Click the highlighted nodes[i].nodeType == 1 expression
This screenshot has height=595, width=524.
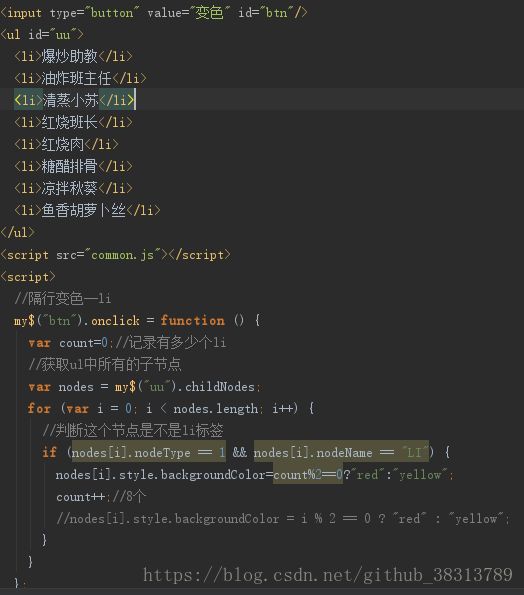pos(149,452)
